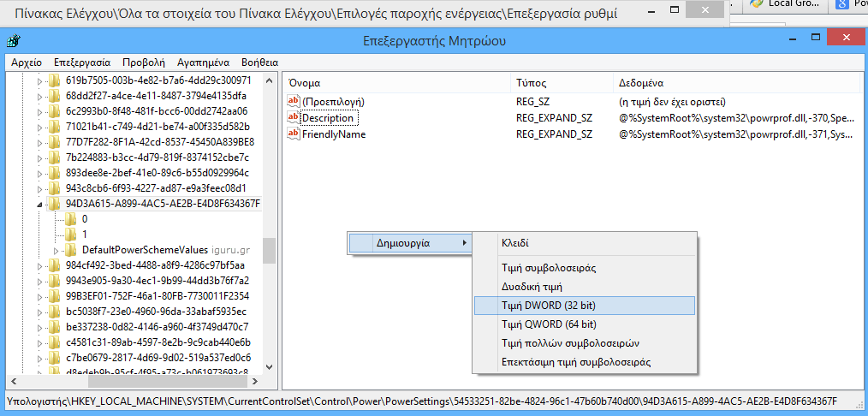This screenshot has height=416, width=868.
Task: Select Τιμή συμβολοσειράς entry
Action: (585, 268)
